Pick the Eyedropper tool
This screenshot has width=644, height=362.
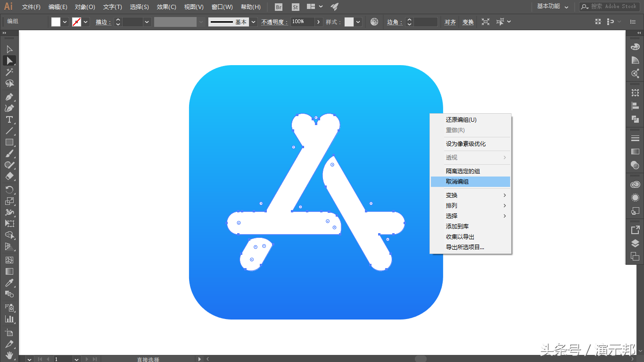[9, 283]
